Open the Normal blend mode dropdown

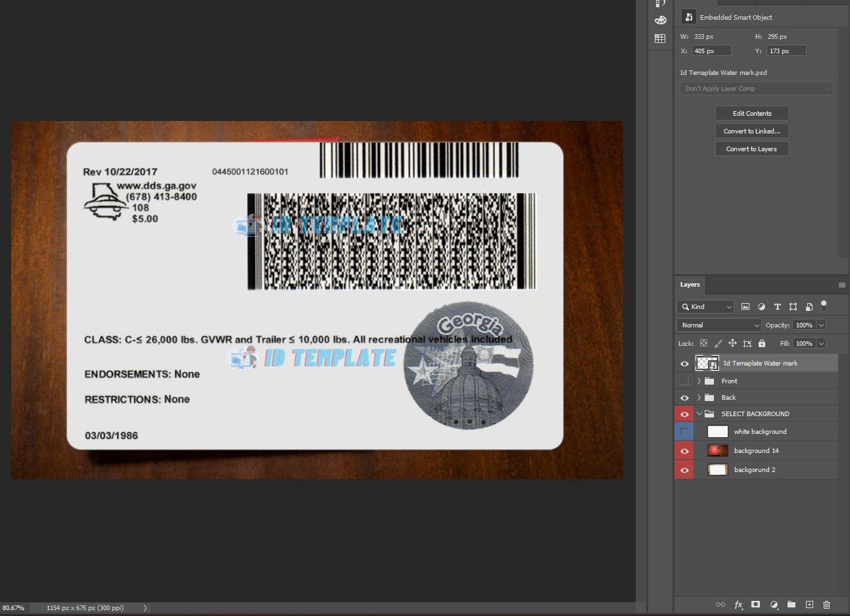[x=719, y=325]
